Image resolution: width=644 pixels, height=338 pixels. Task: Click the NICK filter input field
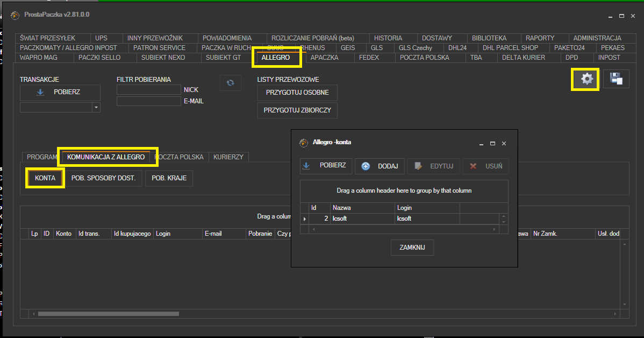(x=149, y=90)
